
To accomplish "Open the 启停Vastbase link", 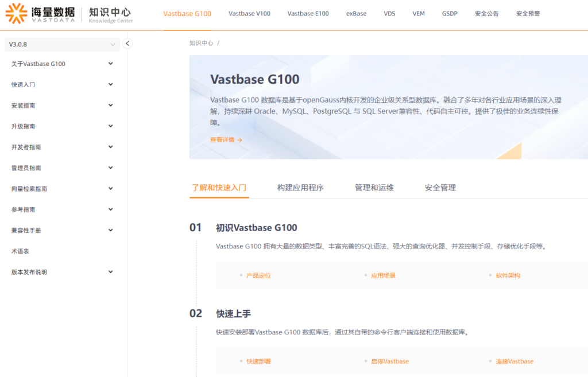I will 390,362.
